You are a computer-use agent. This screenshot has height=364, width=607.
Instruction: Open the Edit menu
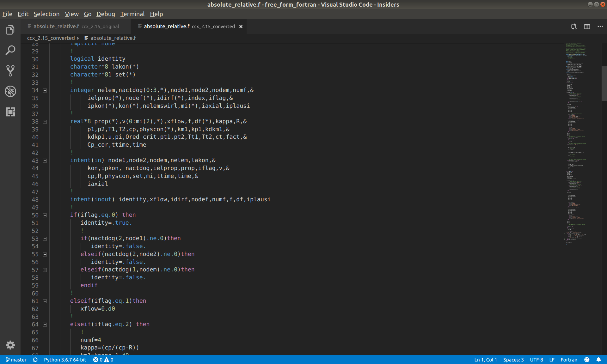[23, 14]
